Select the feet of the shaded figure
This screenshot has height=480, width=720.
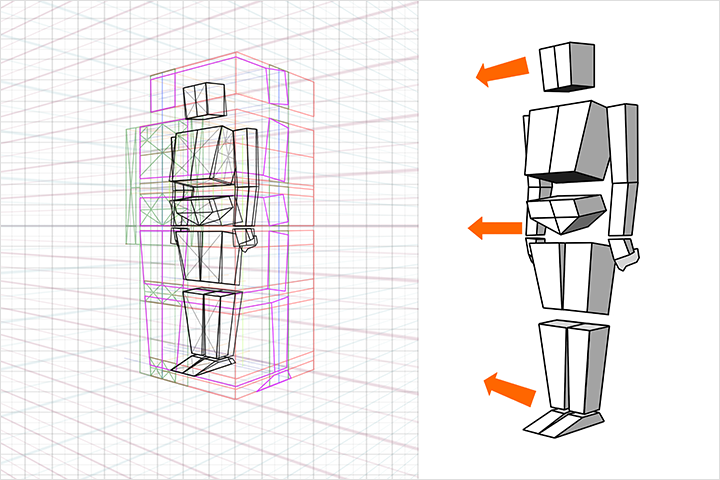(564, 423)
